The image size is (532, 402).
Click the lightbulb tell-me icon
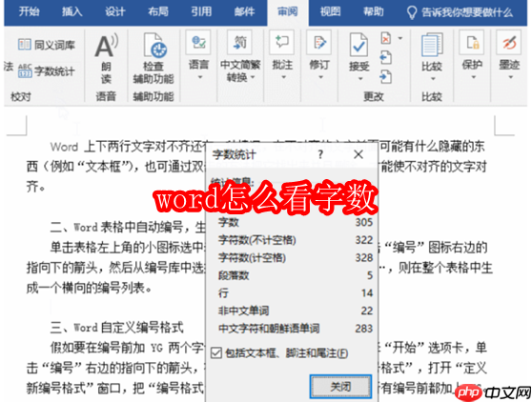pyautogui.click(x=412, y=13)
